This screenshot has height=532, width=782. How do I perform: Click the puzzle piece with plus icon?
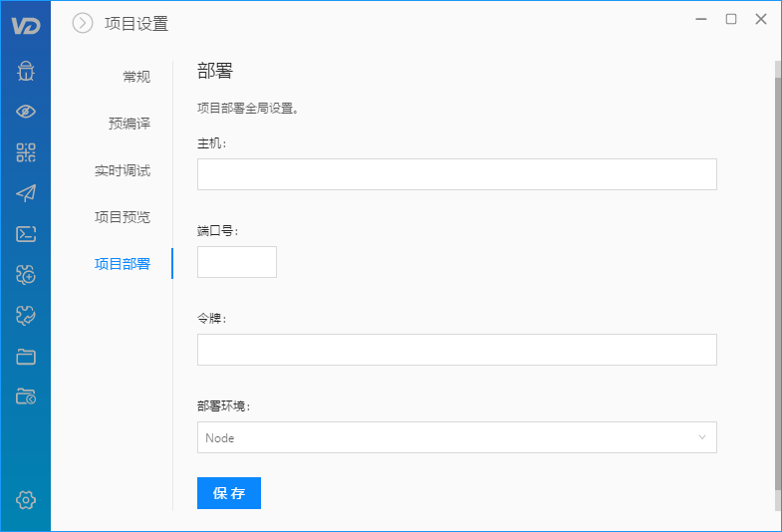[26, 275]
